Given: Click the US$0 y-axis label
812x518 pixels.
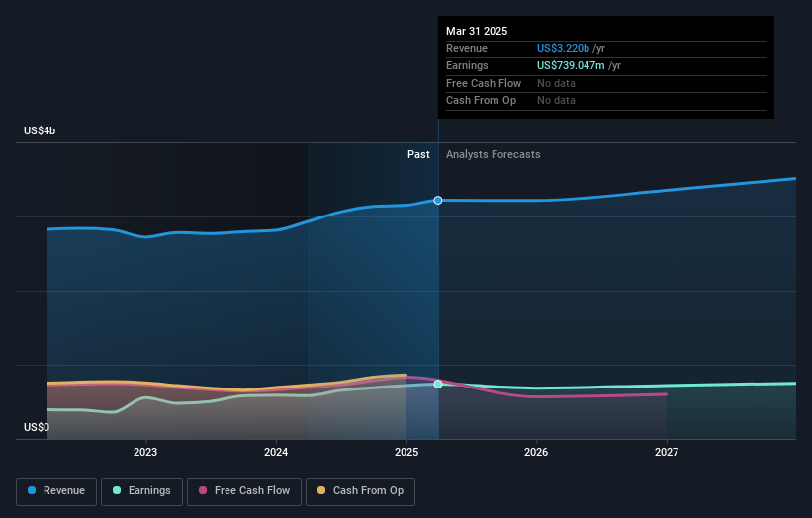Looking at the screenshot, I should 37,427.
